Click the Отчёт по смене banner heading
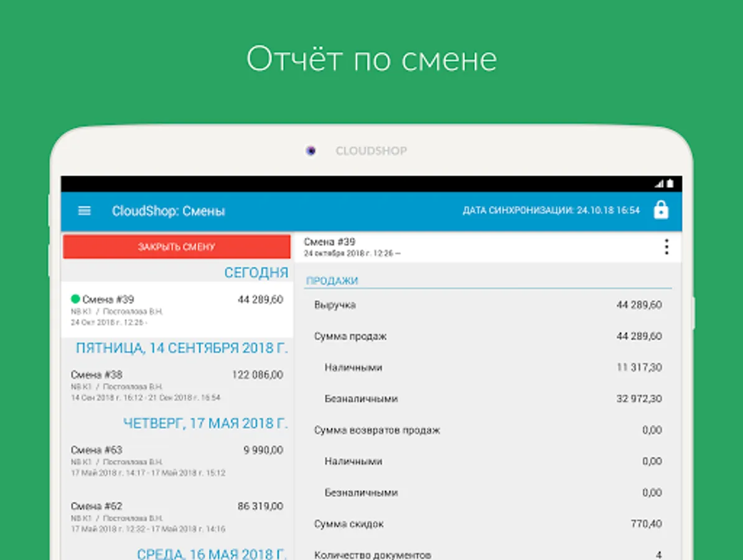 point(371,59)
